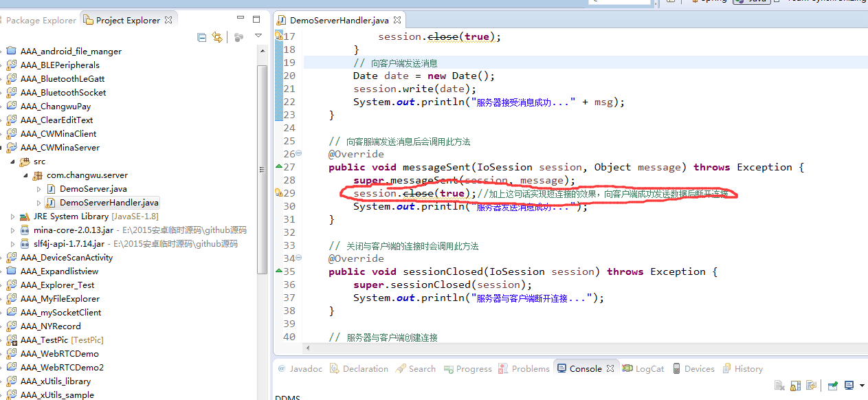The height and width of the screenshot is (400, 868).
Task: Click mina-core-2.0.13.jar icon
Action: [25, 230]
